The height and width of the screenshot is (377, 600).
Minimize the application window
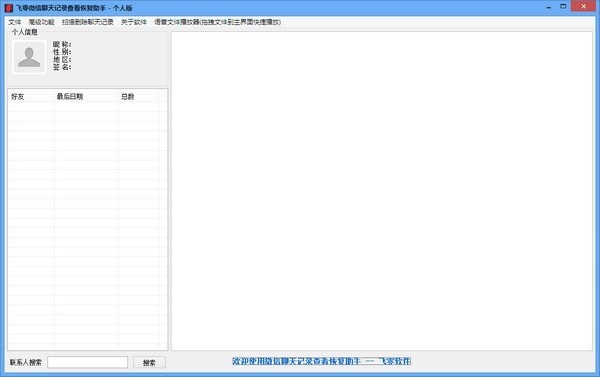[x=549, y=7]
